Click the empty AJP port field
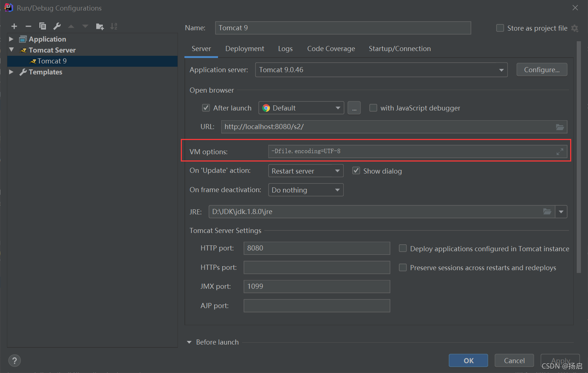 point(317,306)
